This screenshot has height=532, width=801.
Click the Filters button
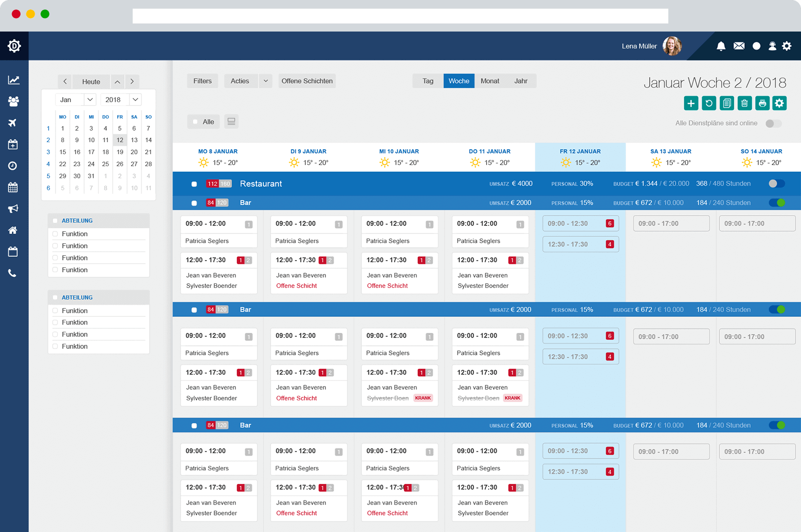(x=203, y=81)
